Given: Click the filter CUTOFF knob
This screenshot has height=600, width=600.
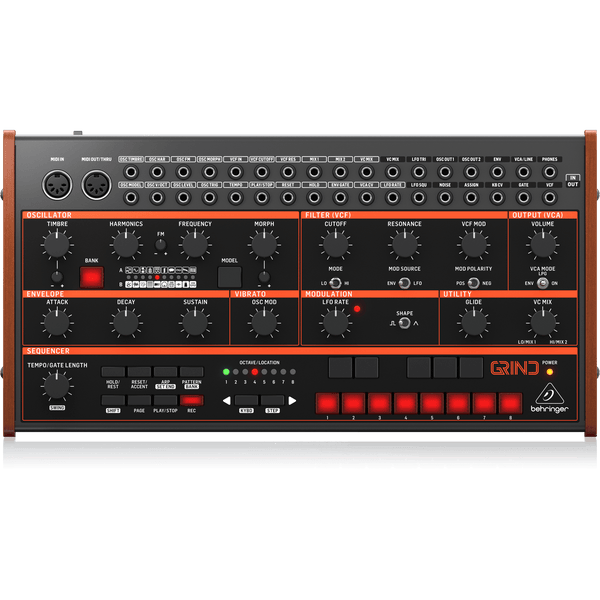Looking at the screenshot, I should 335,242.
